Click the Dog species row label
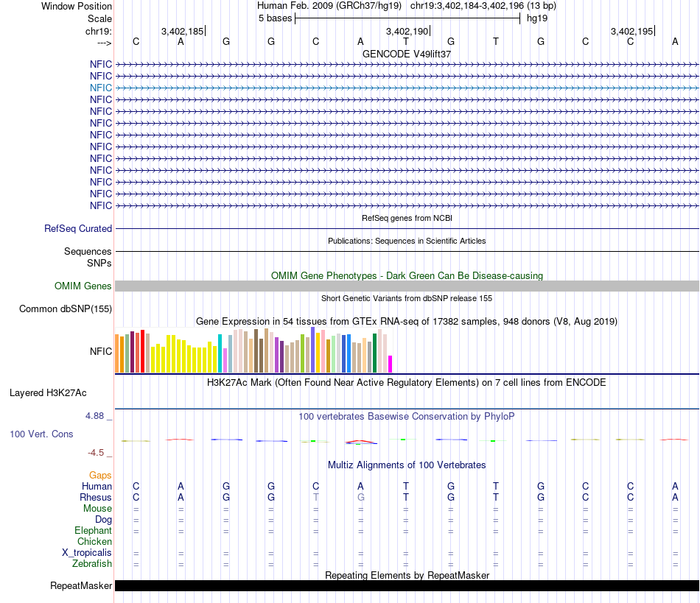This screenshot has width=700, height=603. [x=103, y=520]
